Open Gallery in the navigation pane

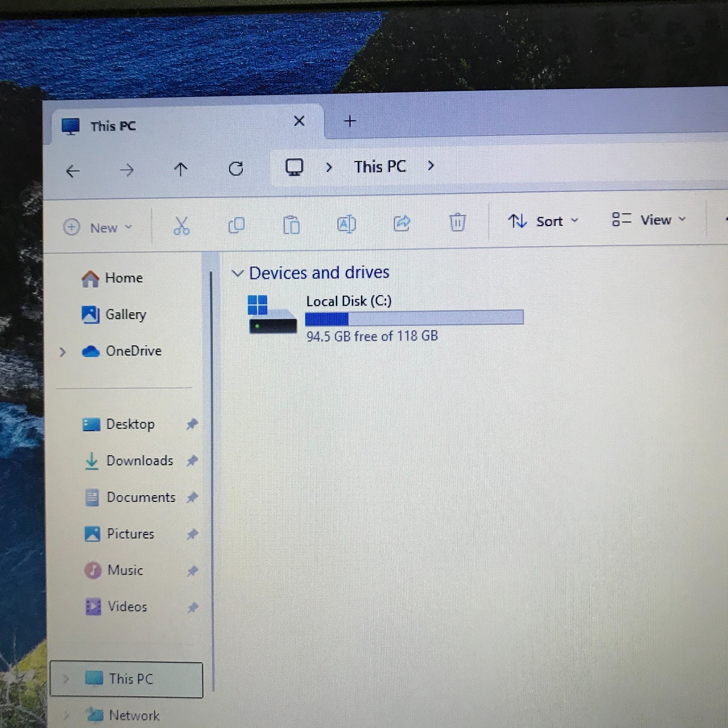[114, 314]
